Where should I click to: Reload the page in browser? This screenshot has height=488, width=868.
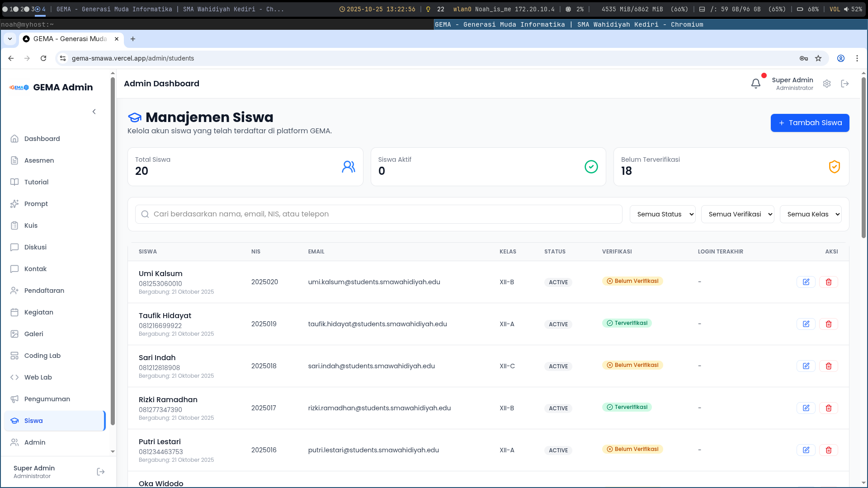coord(43,58)
